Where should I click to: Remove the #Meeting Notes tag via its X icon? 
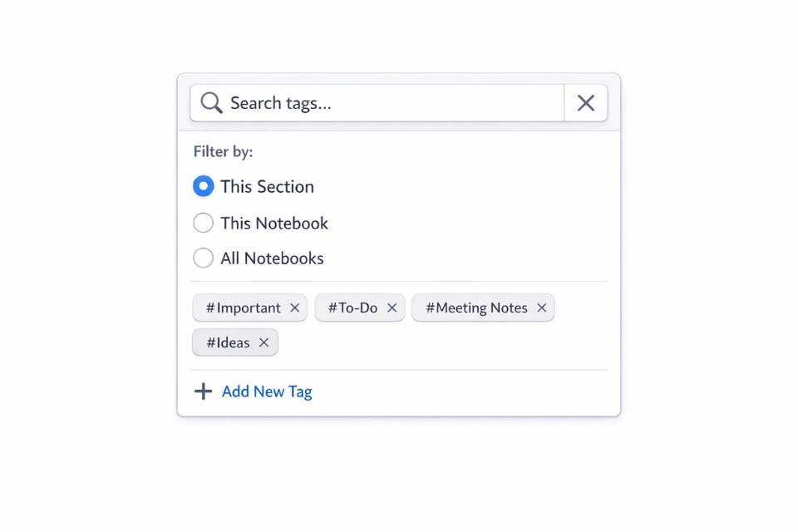point(541,308)
